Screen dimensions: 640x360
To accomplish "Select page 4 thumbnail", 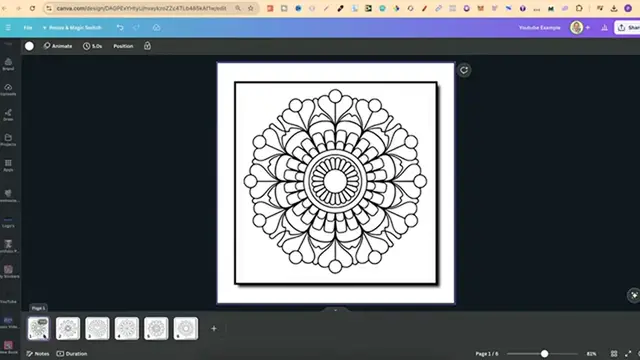I will (x=127, y=328).
